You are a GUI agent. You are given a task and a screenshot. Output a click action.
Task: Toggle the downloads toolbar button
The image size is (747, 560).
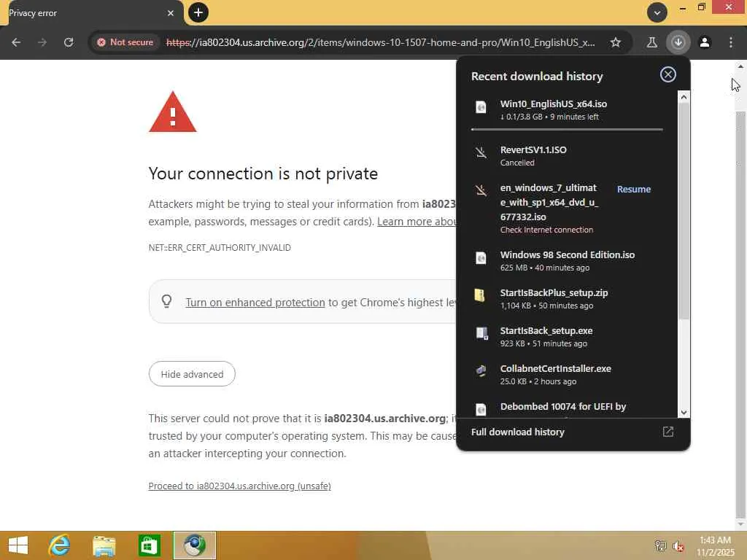[678, 42]
